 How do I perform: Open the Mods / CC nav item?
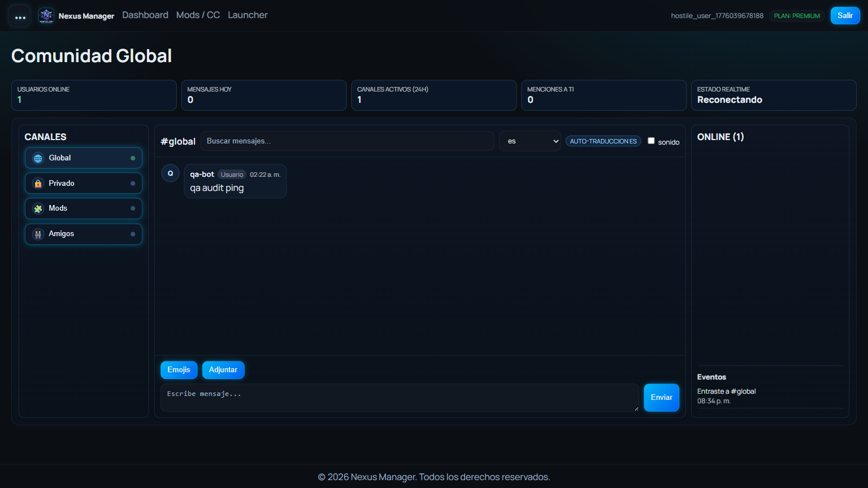[198, 15]
